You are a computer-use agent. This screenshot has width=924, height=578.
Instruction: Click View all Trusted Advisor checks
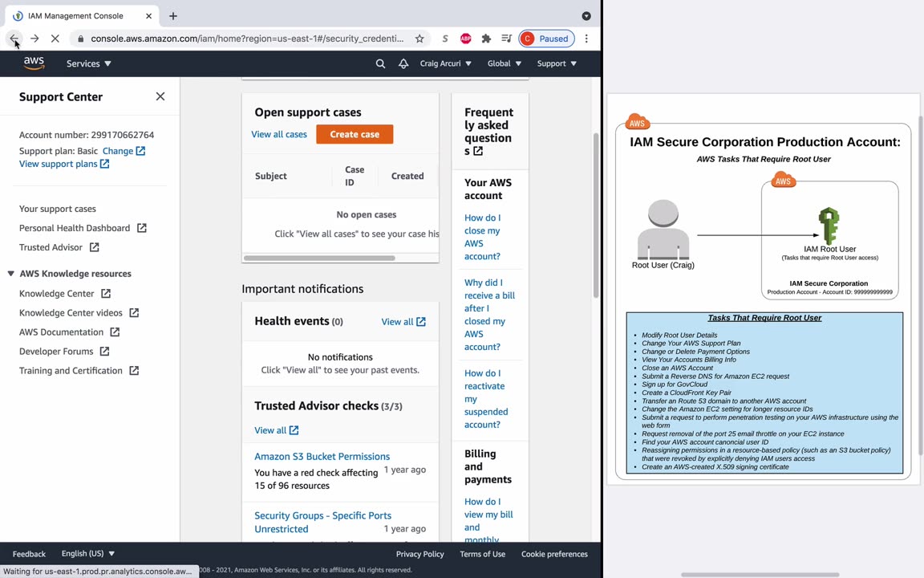click(277, 430)
